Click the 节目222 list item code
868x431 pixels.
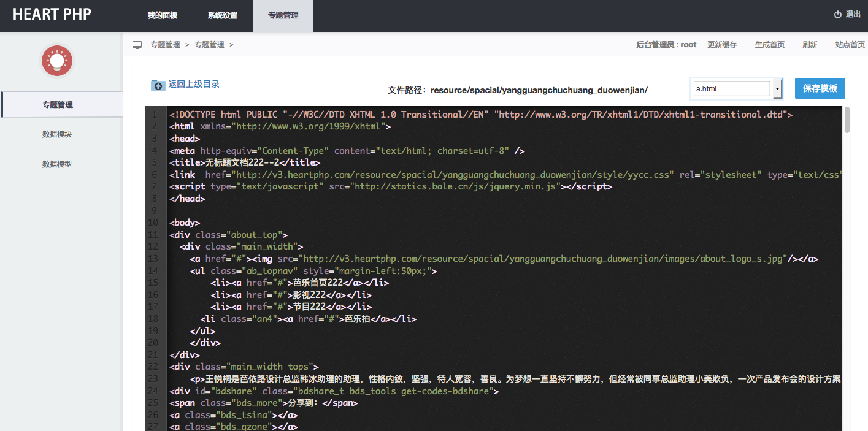(291, 306)
